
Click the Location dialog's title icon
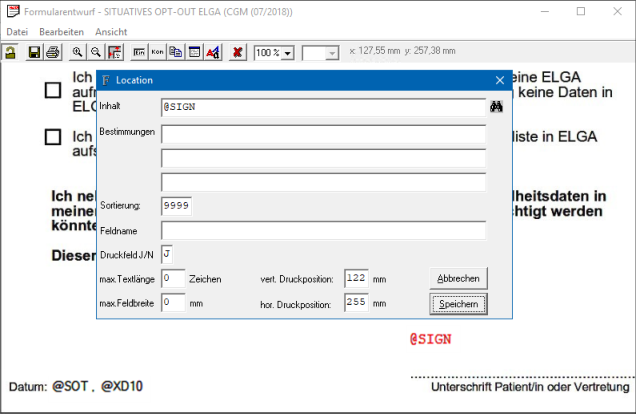[x=106, y=80]
